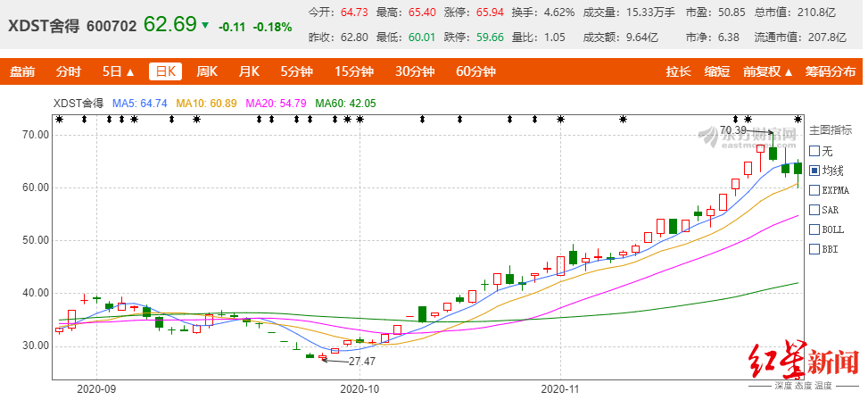868x400 pixels.
Task: Click the stock code 600702
Action: click(112, 26)
